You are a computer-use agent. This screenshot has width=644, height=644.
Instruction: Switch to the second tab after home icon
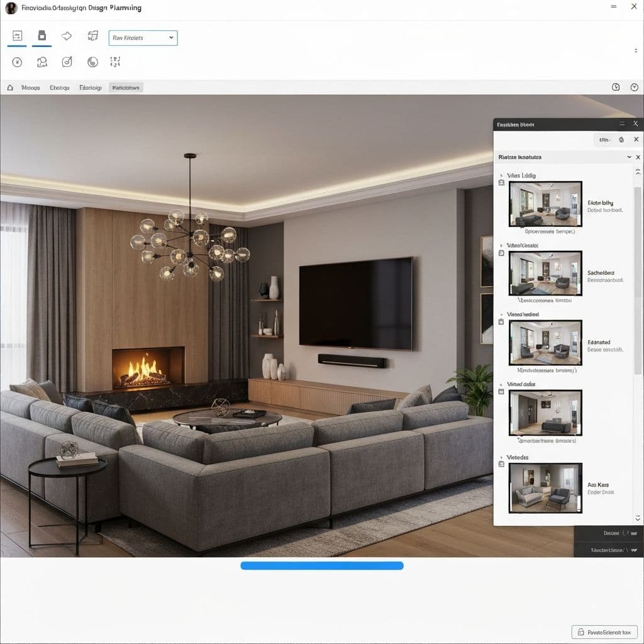[59, 88]
